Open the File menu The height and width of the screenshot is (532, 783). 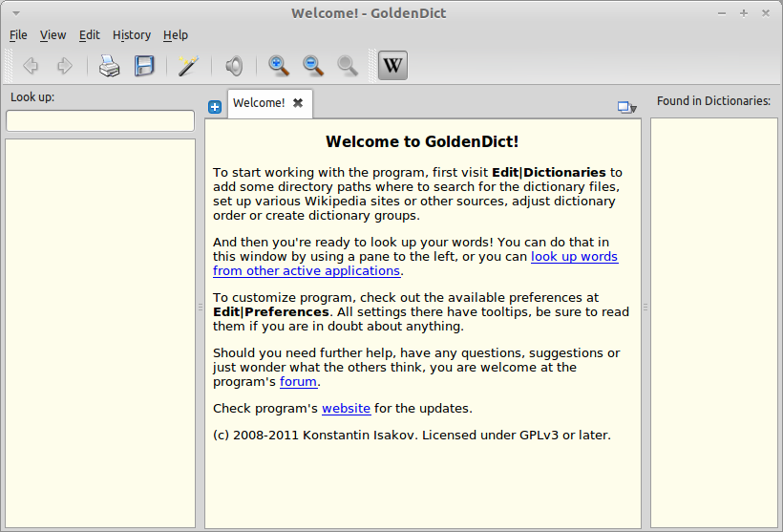[x=18, y=35]
